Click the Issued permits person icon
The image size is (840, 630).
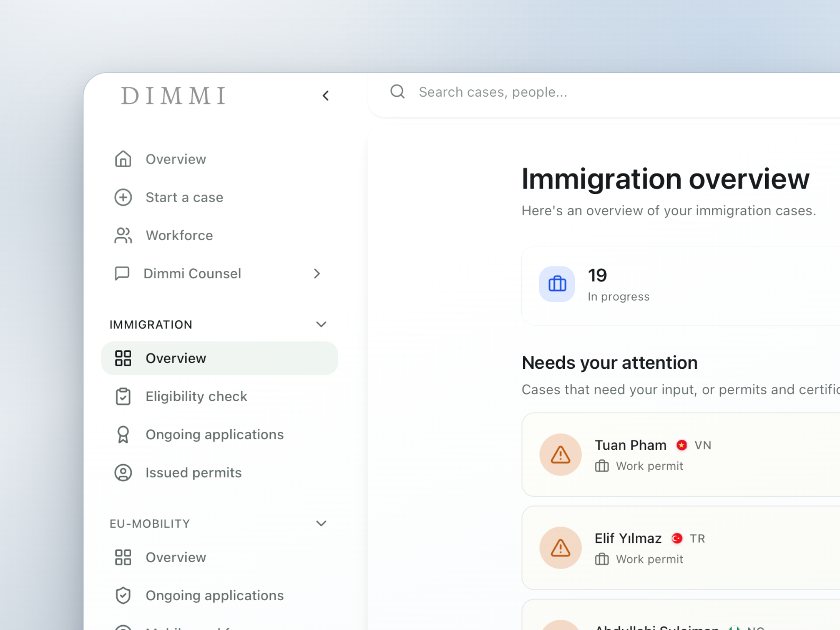tap(123, 472)
